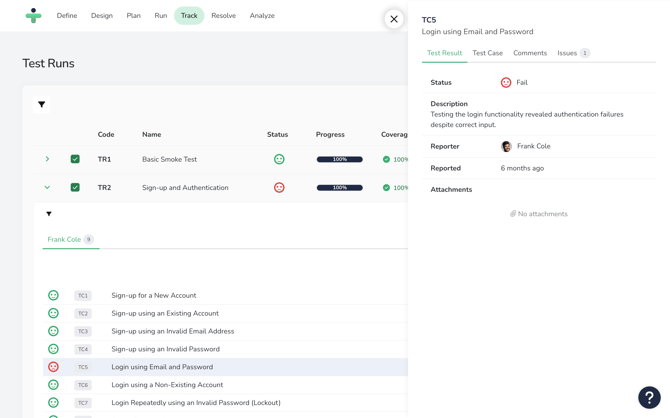The image size is (670, 418).
Task: Switch to the Test Case tab
Action: coord(487,53)
